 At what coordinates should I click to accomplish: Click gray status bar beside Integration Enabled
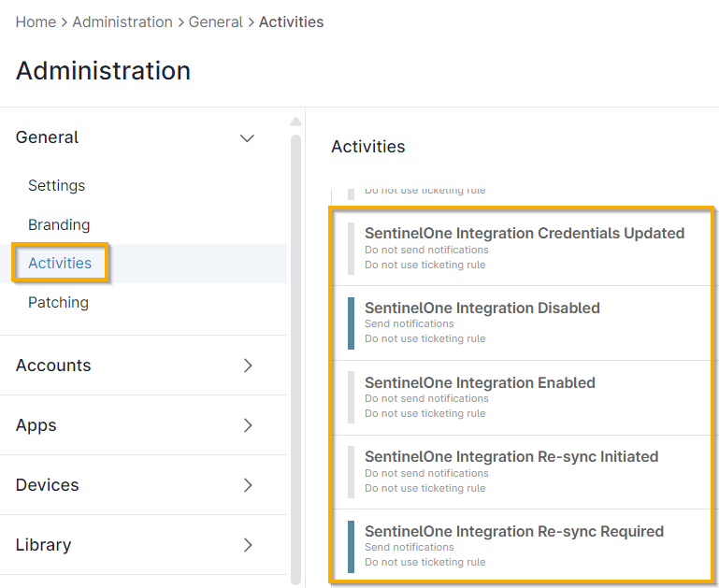351,397
